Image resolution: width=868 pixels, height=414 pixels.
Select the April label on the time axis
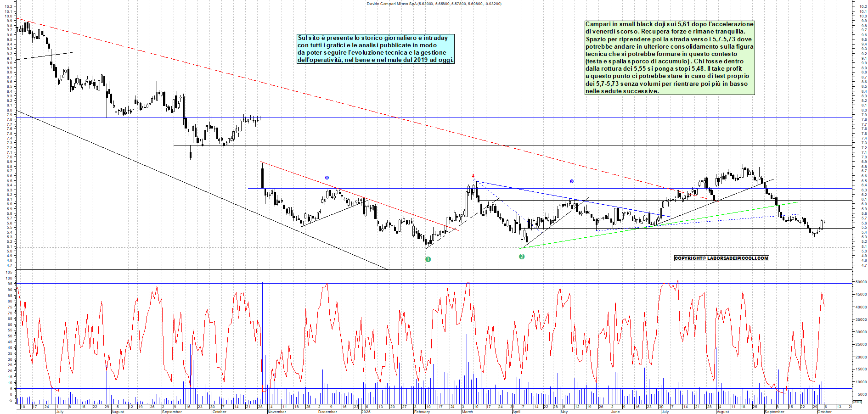click(x=516, y=412)
